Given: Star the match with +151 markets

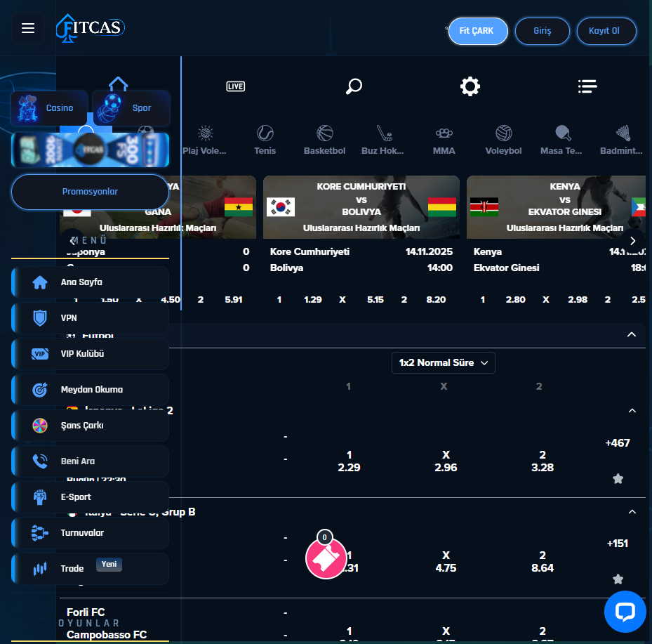Looking at the screenshot, I should [618, 579].
